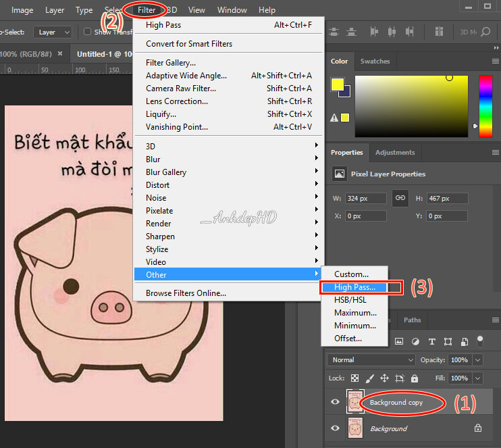The width and height of the screenshot is (501, 448).
Task: Expand the Stylize filter submenu
Action: point(229,249)
